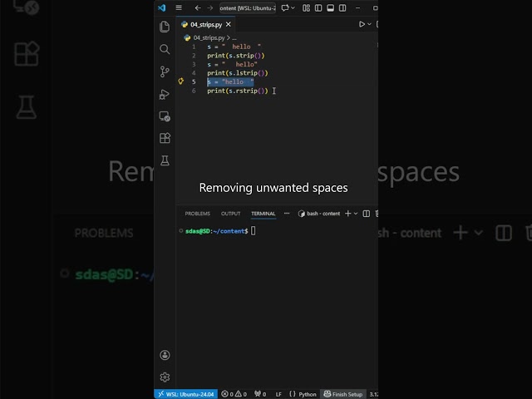Toggle the secondary side bar
The height and width of the screenshot is (399, 532).
pyautogui.click(x=342, y=7)
